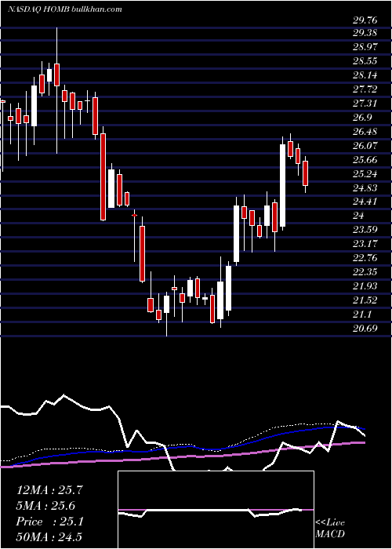Click the 5MA : 25.6 reading

tap(45, 506)
